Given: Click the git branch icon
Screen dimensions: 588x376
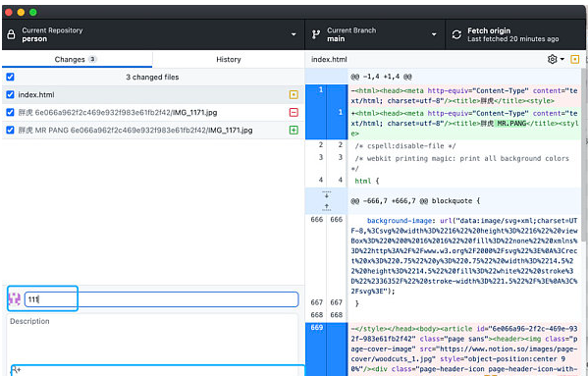Looking at the screenshot, I should pyautogui.click(x=316, y=34).
